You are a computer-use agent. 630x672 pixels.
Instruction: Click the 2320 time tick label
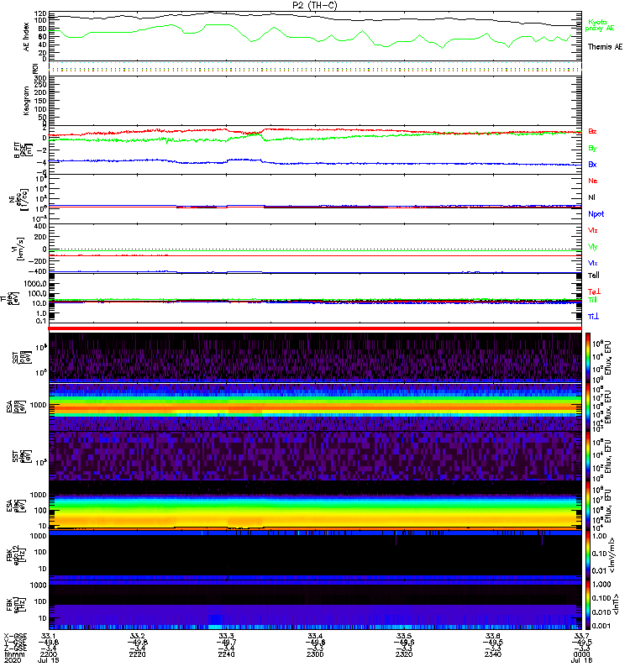[404, 654]
